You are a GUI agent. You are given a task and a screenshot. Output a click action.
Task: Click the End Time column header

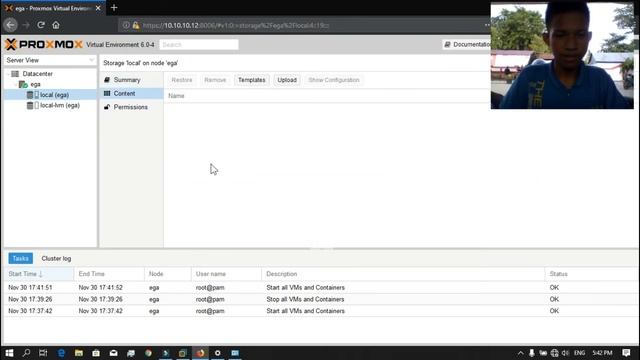[109, 274]
